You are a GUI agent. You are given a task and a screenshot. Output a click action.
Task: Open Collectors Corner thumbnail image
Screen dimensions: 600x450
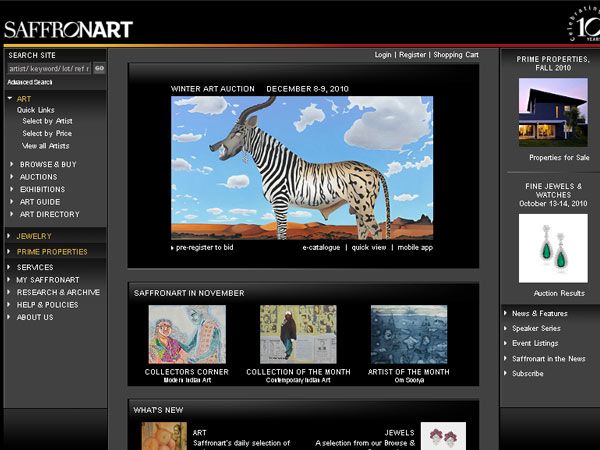coord(187,334)
